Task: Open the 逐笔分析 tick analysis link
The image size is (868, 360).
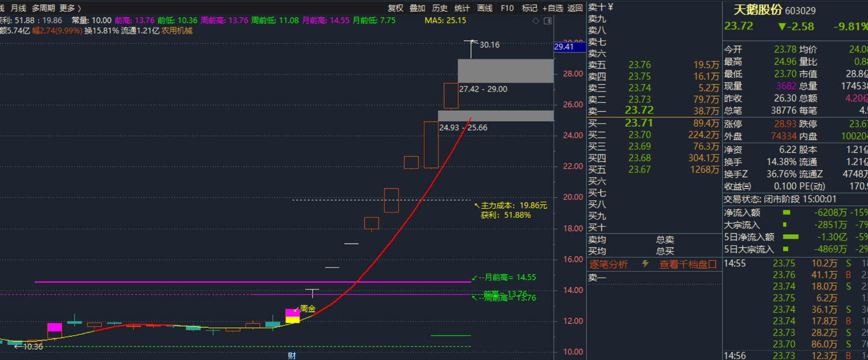Action: coord(608,265)
